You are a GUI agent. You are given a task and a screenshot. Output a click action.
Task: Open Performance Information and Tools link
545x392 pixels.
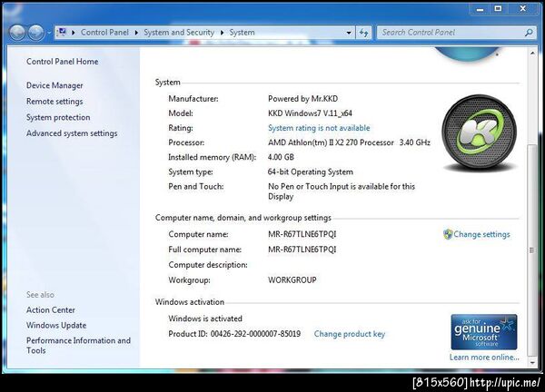78,346
